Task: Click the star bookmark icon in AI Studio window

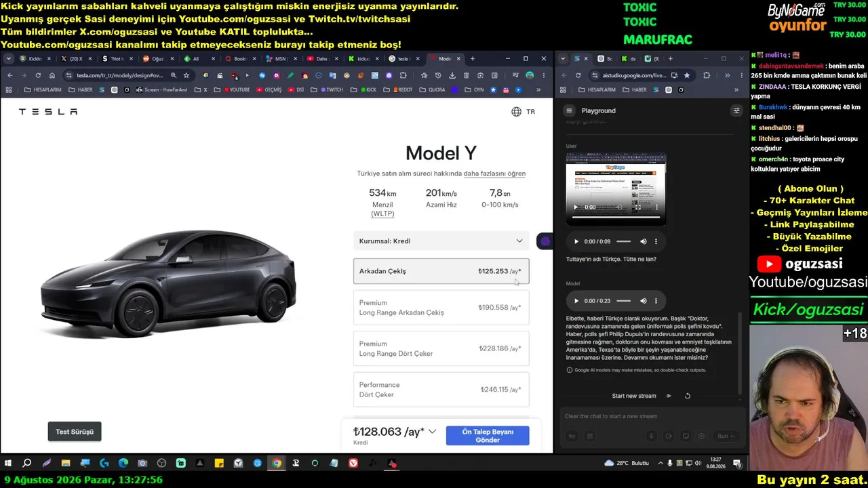Action: click(x=687, y=75)
